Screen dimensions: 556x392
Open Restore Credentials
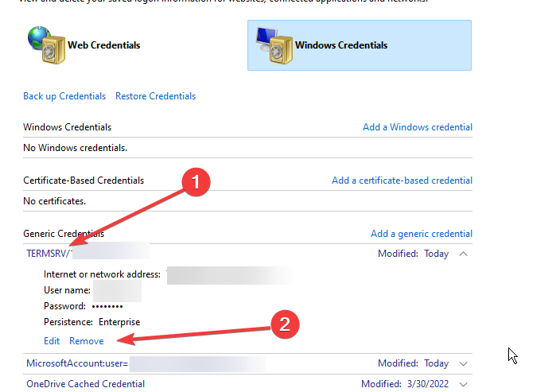(155, 96)
